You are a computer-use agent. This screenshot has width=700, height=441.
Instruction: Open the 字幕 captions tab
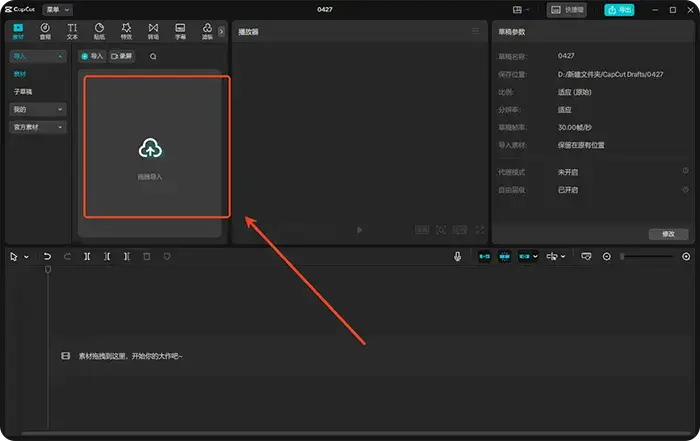point(180,31)
